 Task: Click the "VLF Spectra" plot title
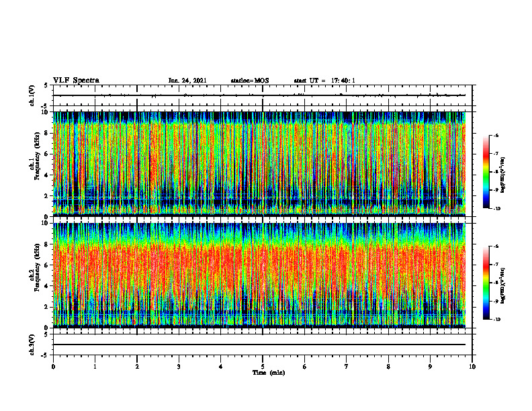coord(76,81)
